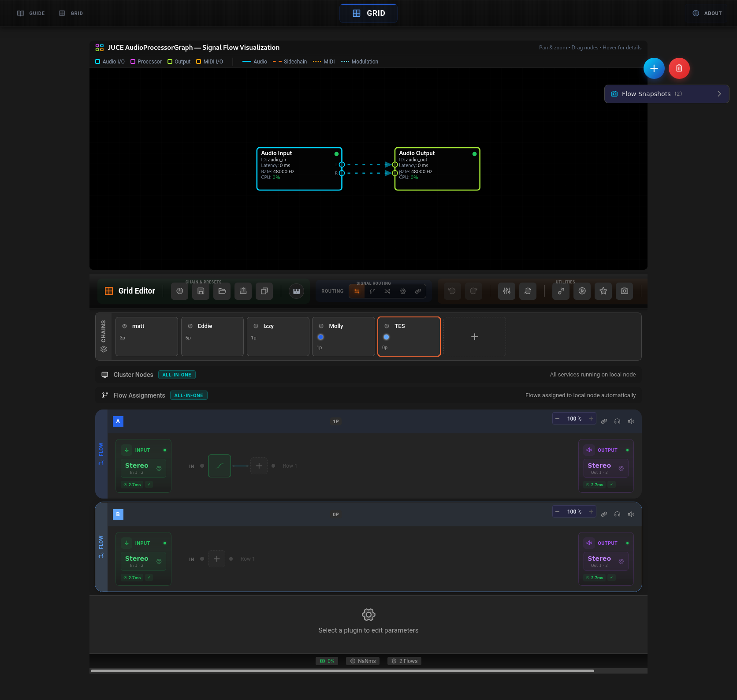Toggle power on the Eddie chain
737x700 pixels.
point(190,326)
